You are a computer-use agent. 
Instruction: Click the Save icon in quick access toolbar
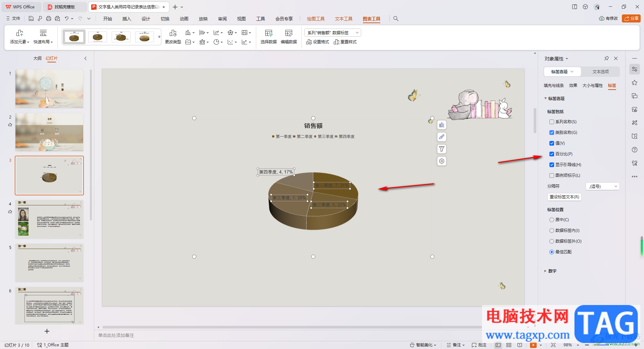(x=31, y=19)
